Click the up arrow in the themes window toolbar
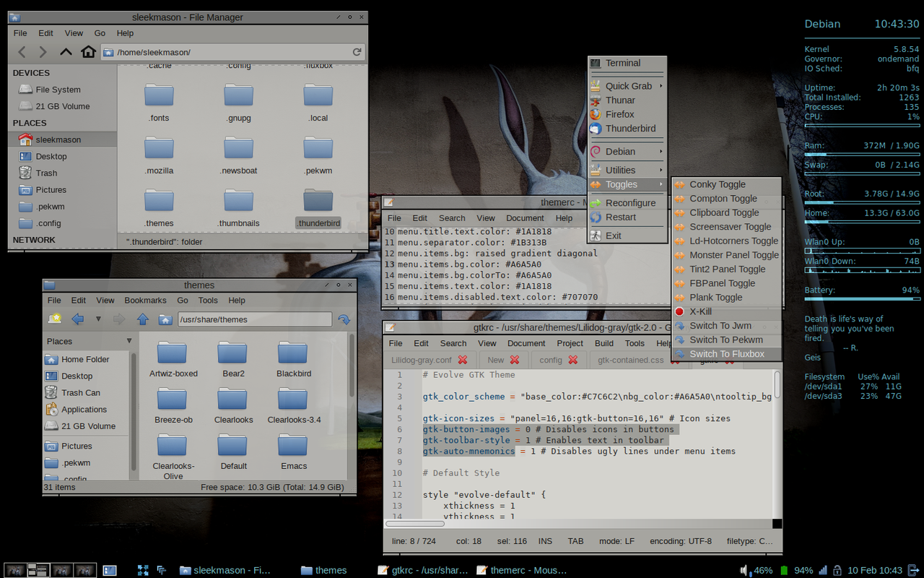Image resolution: width=924 pixels, height=578 pixels. (x=143, y=319)
